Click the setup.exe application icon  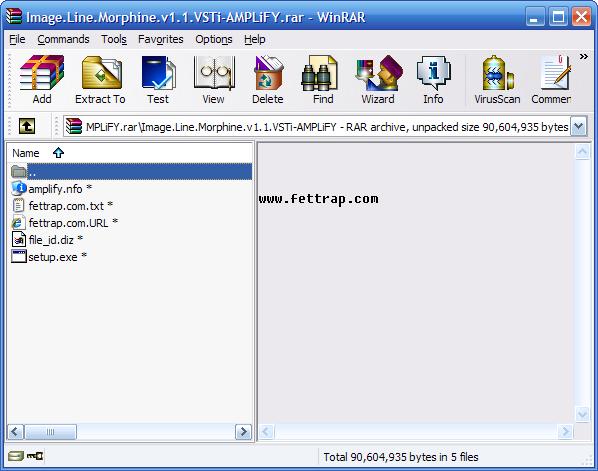click(18, 256)
